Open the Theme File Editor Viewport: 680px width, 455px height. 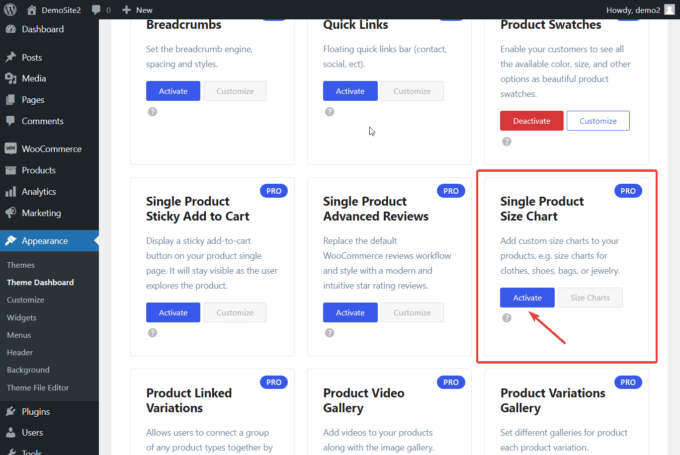click(38, 388)
